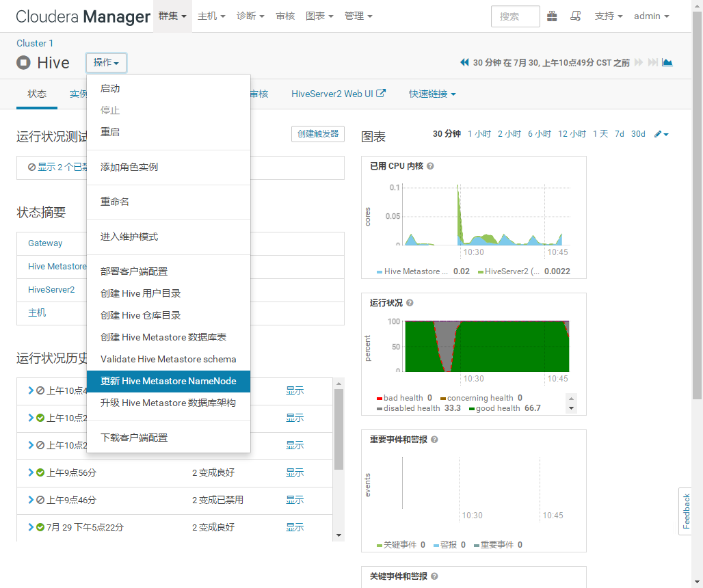Open the HiveServer2 role link
Viewport: 703px width, 588px height.
click(51, 289)
